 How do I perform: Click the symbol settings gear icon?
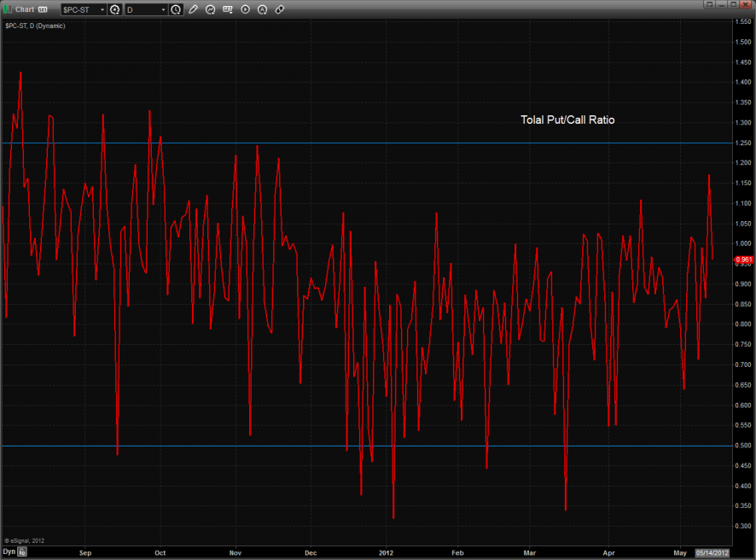click(x=114, y=9)
